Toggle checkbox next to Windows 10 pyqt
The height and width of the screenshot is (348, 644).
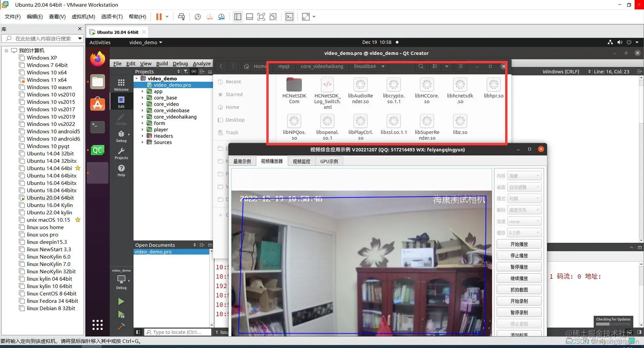(22, 146)
